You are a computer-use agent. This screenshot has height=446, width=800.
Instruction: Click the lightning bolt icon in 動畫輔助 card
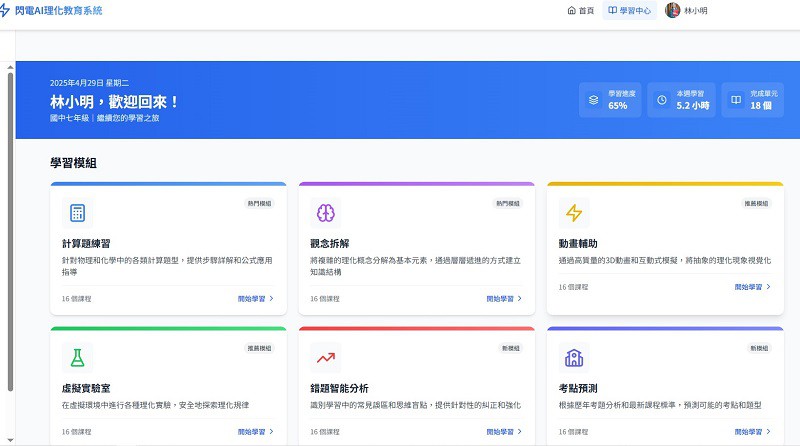point(574,213)
